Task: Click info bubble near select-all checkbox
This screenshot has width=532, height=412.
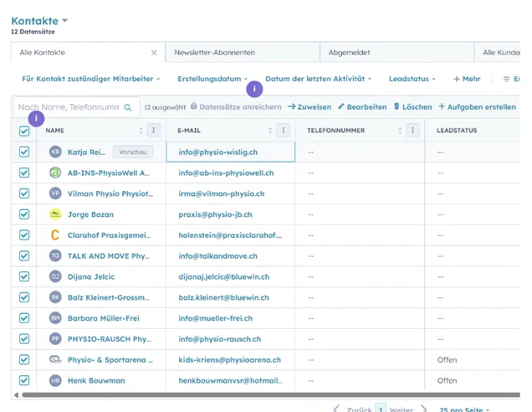Action: point(36,119)
